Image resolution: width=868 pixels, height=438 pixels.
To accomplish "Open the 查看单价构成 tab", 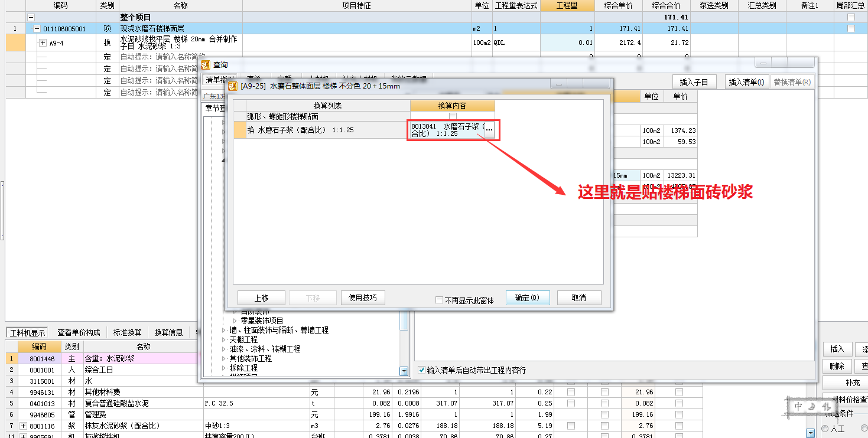I will click(79, 332).
